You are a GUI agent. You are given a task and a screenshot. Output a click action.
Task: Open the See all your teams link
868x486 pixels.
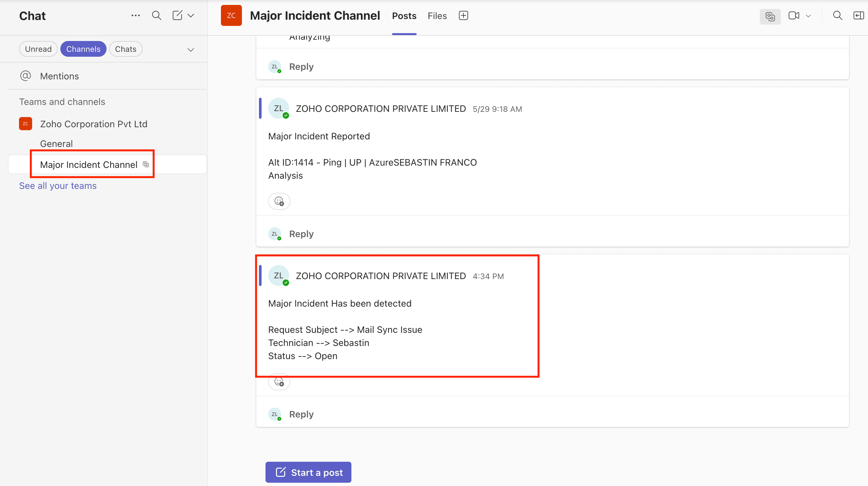58,186
